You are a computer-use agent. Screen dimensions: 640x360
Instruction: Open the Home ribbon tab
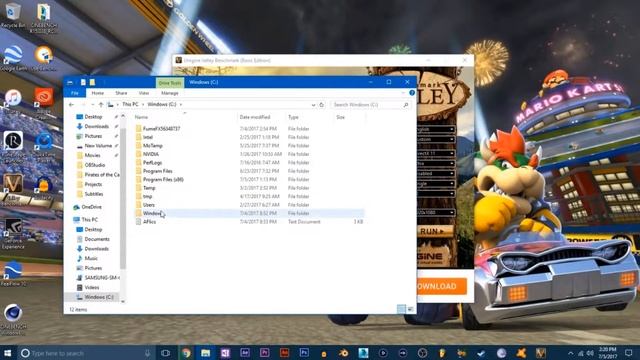point(98,93)
